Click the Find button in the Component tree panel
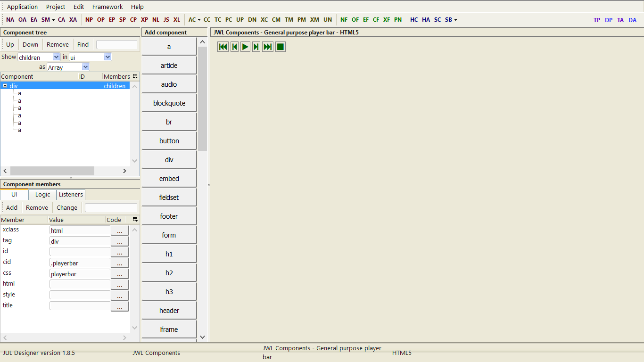The image size is (644, 362). click(83, 44)
